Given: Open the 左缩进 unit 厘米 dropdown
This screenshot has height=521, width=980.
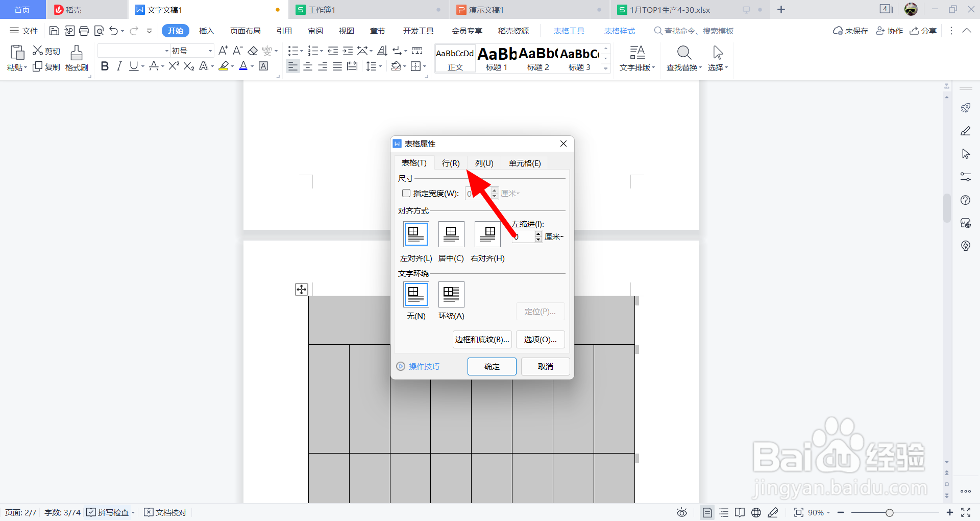Looking at the screenshot, I should (x=554, y=236).
